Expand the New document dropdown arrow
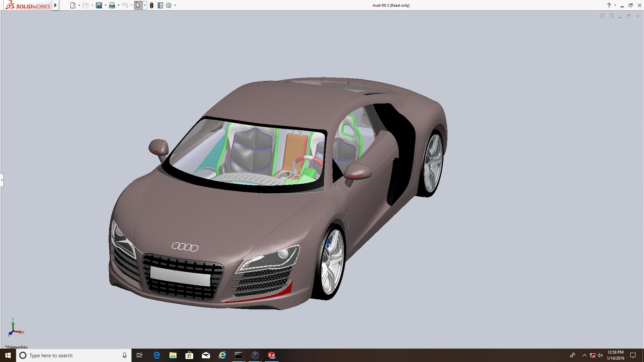This screenshot has width=644, height=362. tap(79, 5)
